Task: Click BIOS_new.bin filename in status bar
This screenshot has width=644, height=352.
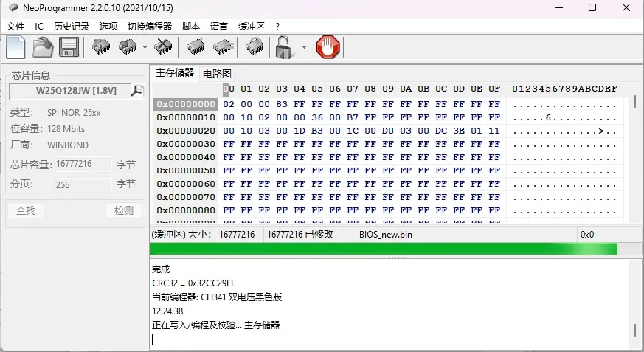Action: [x=386, y=235]
